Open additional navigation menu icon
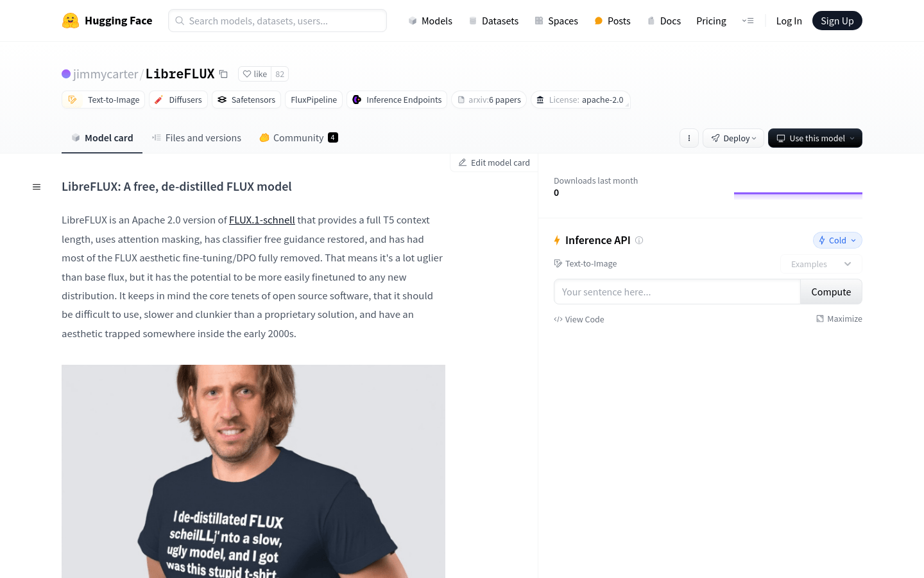This screenshot has height=578, width=924. click(x=748, y=21)
